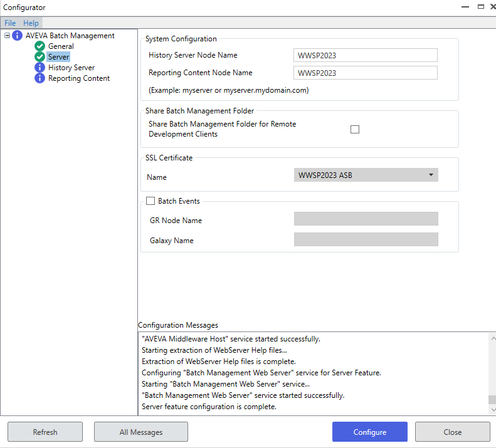496x448 pixels.
Task: Click the messages scrollbar down arrow
Action: (x=493, y=410)
